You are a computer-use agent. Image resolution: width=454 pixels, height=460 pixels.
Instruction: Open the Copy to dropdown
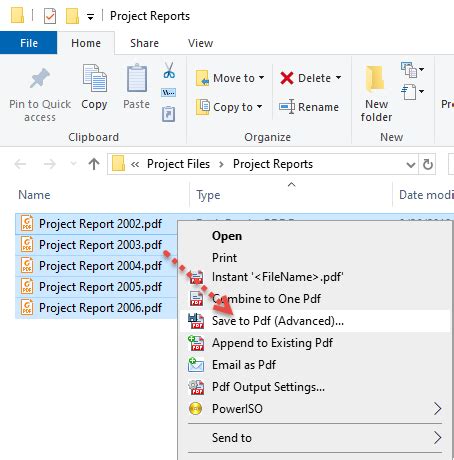(x=229, y=107)
